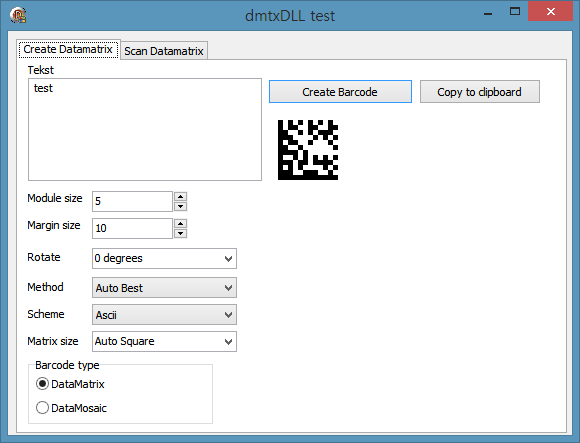The height and width of the screenshot is (443, 580).
Task: Select the DataMatrix radio button
Action: click(42, 384)
